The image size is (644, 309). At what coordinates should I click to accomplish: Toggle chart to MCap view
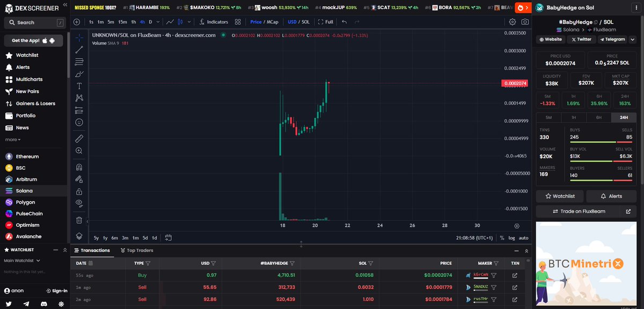[272, 22]
